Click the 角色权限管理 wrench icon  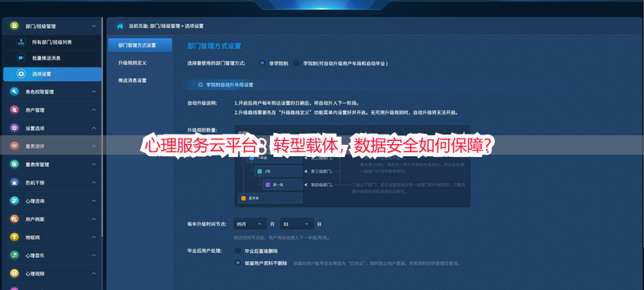click(15, 92)
